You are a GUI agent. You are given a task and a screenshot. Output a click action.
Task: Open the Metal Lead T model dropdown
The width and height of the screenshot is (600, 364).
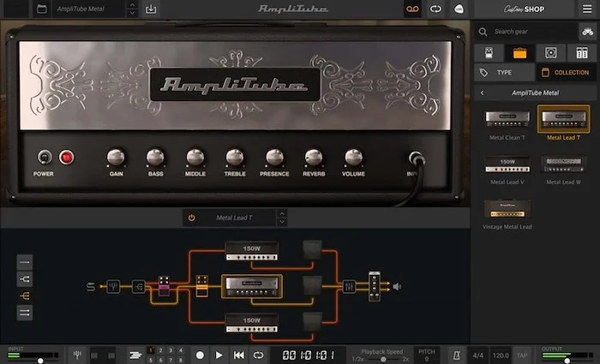234,218
